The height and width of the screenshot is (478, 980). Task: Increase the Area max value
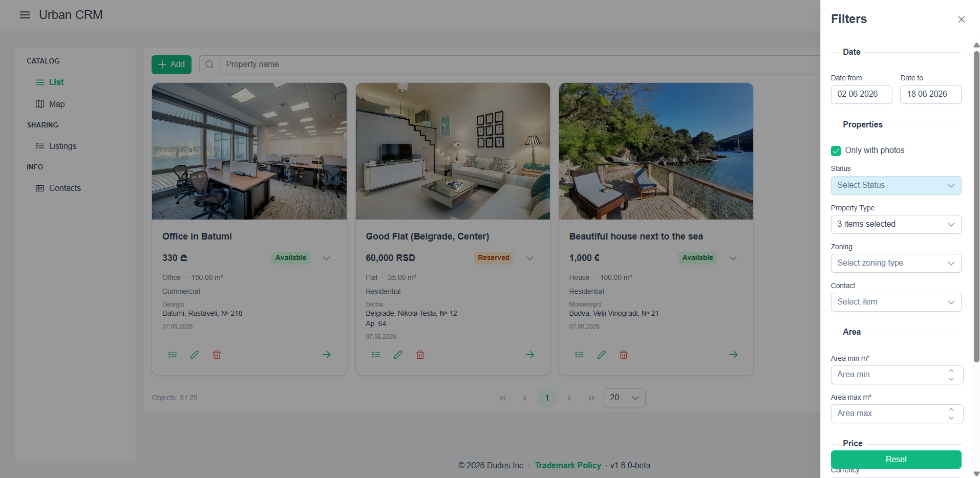point(951,409)
